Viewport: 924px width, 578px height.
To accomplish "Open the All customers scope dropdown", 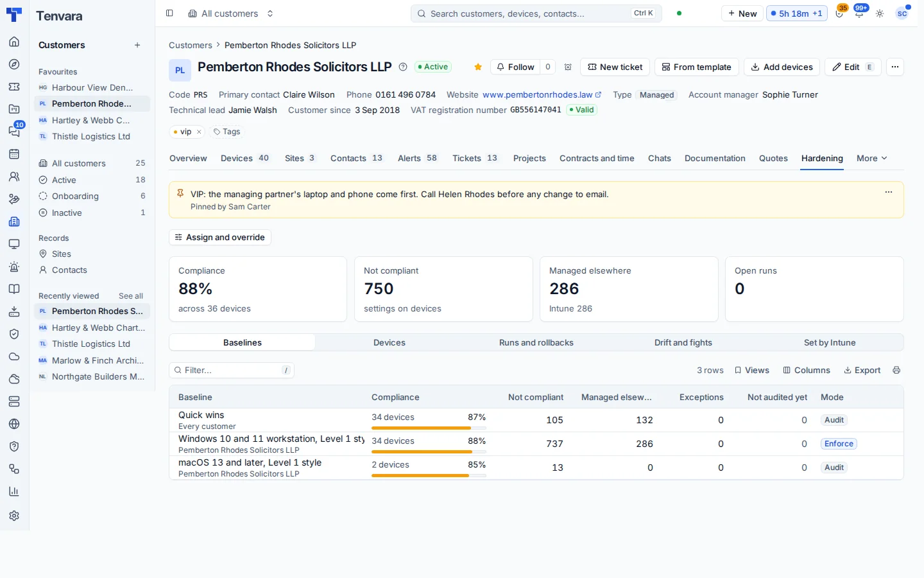I will [231, 13].
